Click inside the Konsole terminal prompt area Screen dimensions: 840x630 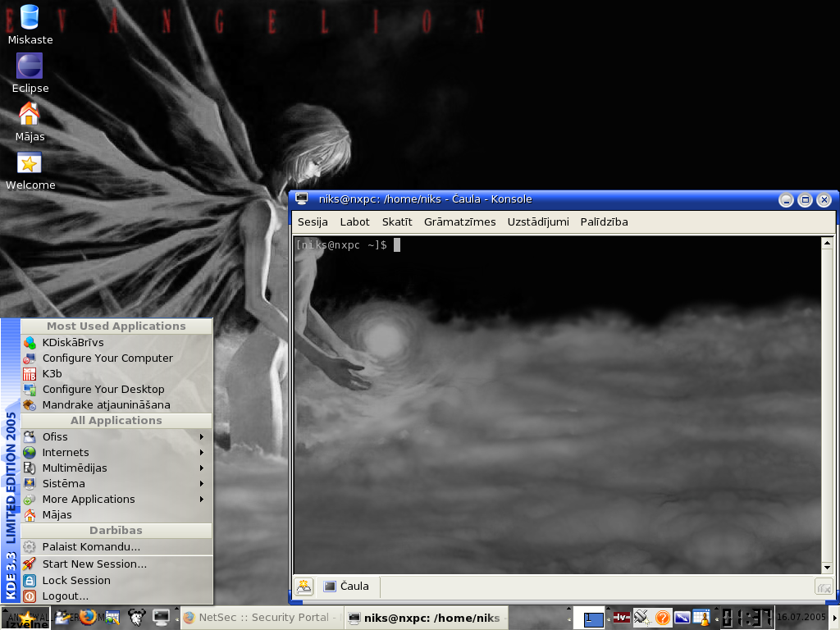[557, 405]
